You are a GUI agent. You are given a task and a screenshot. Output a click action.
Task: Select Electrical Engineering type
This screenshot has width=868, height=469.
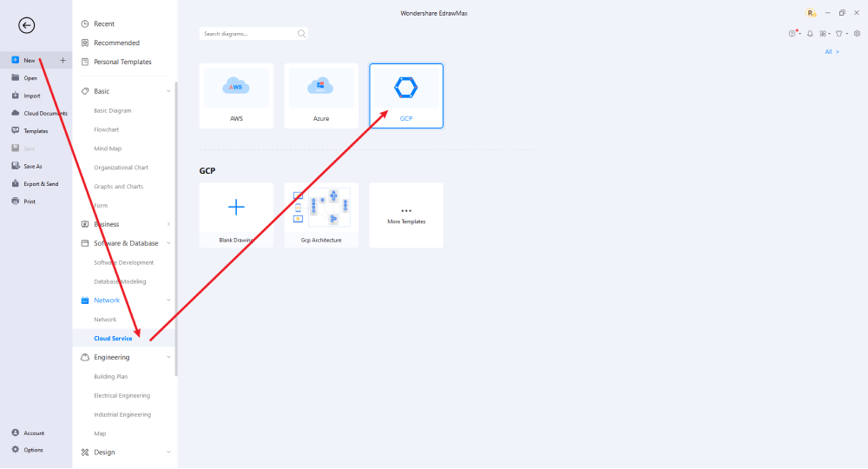click(122, 395)
